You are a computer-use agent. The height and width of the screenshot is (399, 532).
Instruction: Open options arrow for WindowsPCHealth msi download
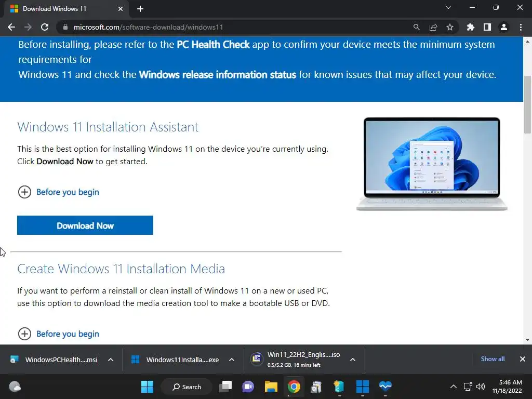point(111,360)
